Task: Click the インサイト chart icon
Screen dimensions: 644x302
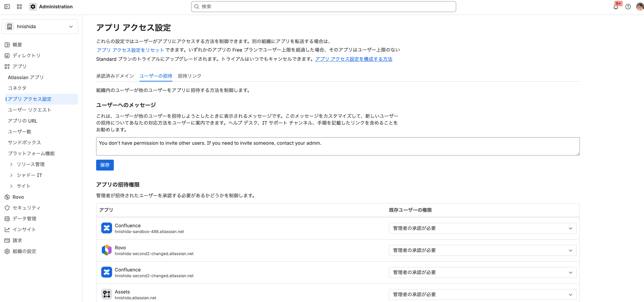Action: coord(7,229)
